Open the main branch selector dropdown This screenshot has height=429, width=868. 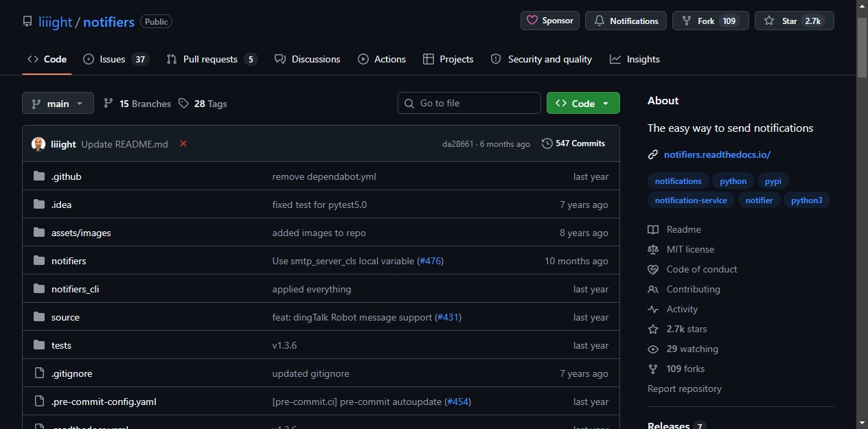click(x=58, y=103)
